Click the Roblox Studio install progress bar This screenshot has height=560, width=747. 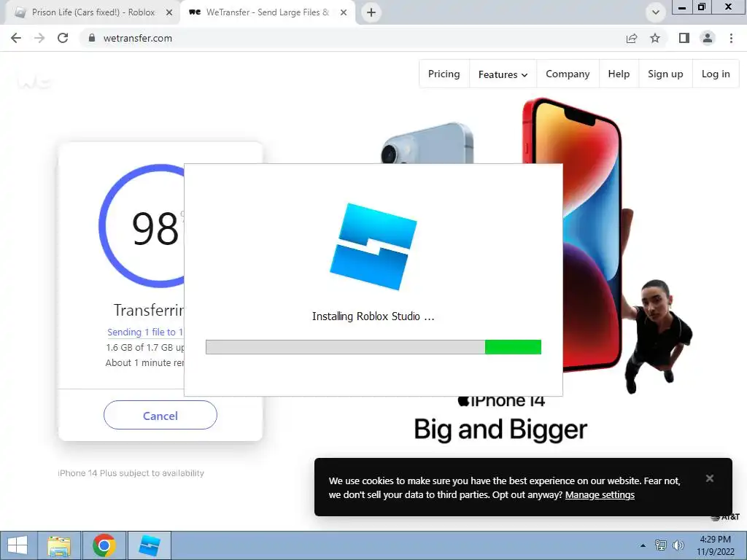pos(373,347)
